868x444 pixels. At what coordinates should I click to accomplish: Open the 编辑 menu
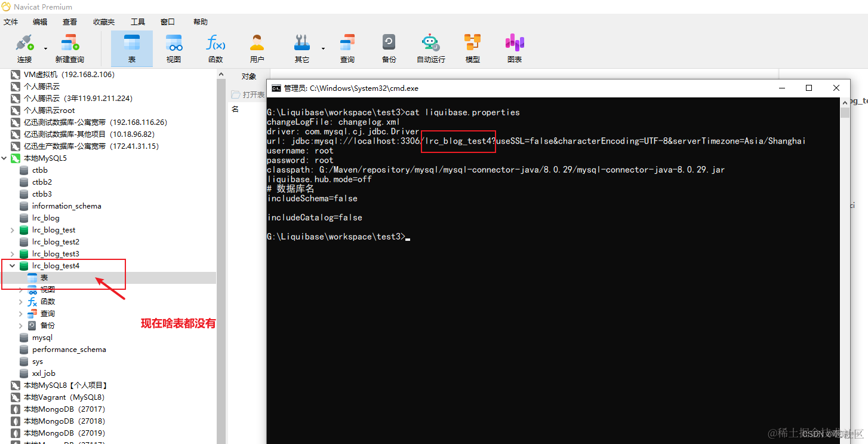40,22
